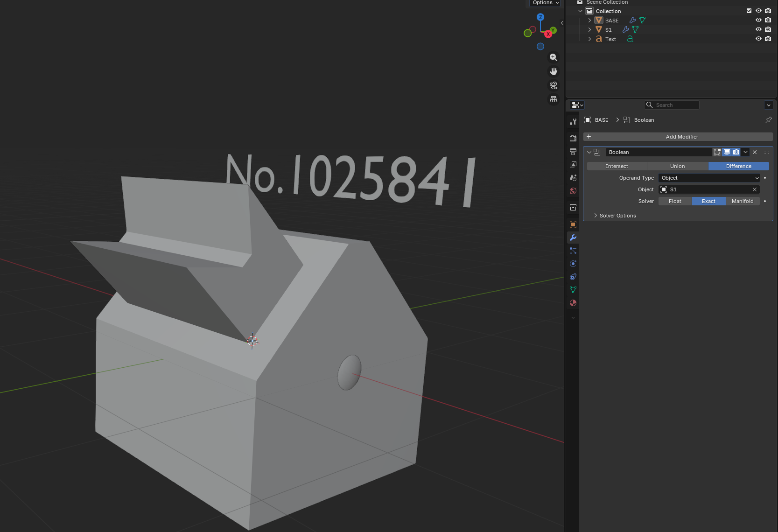Click the modifier panel drag grip
This screenshot has width=778, height=532.
coord(766,152)
